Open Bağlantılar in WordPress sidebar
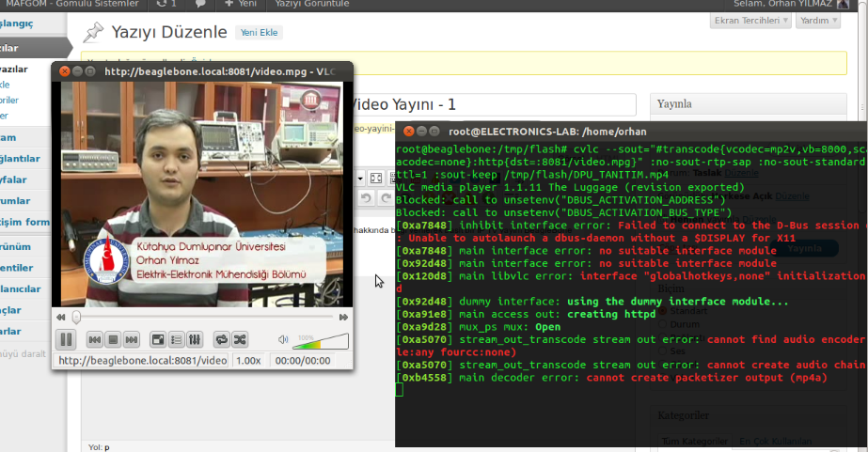 pyautogui.click(x=21, y=159)
